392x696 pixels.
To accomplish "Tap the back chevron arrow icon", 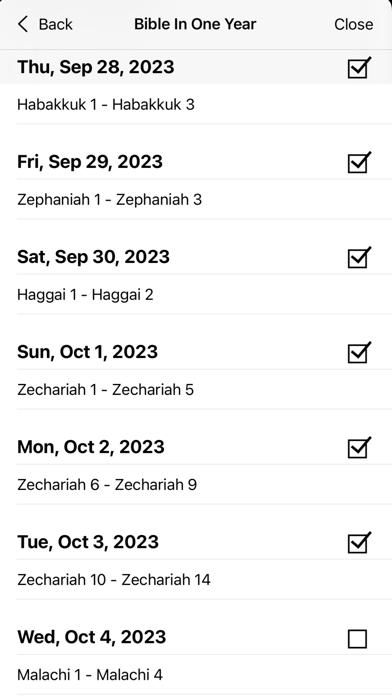I will click(23, 24).
